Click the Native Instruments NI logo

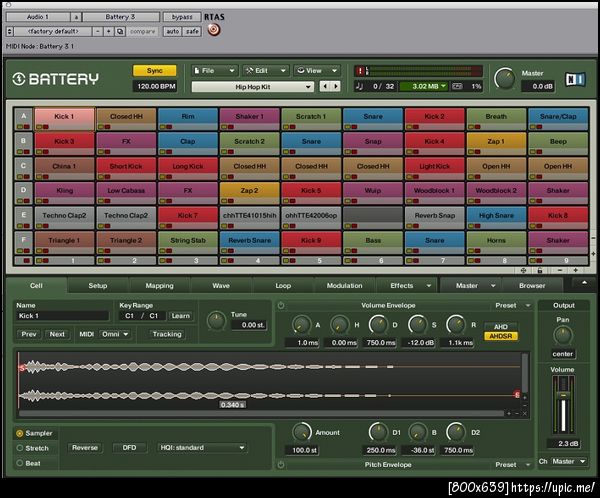point(575,79)
